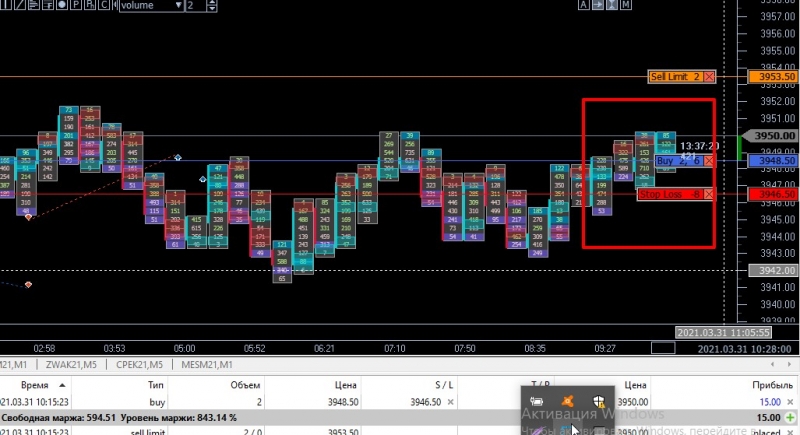Click the 3948.50 open price cell

(x=343, y=402)
